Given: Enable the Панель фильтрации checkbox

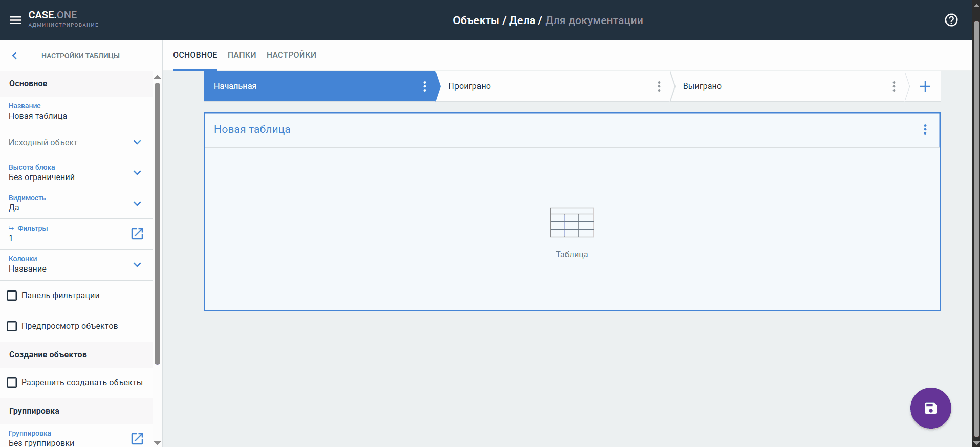Looking at the screenshot, I should (x=12, y=296).
